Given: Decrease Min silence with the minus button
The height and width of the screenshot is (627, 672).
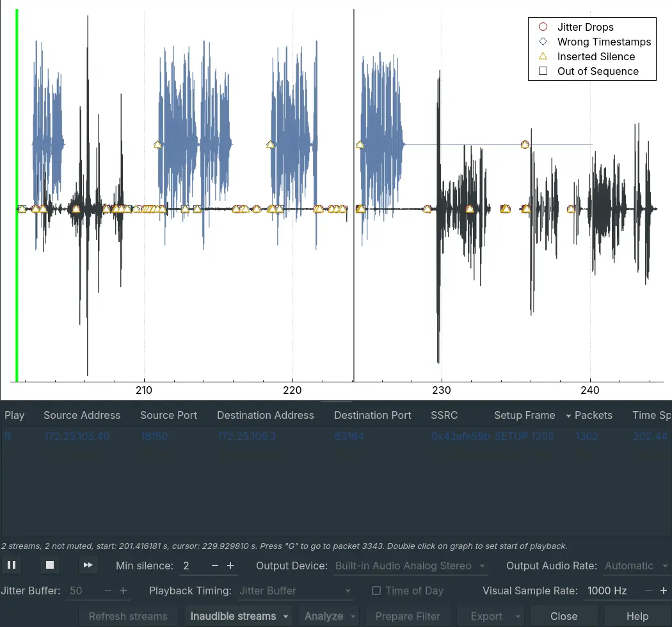Looking at the screenshot, I should pos(215,566).
